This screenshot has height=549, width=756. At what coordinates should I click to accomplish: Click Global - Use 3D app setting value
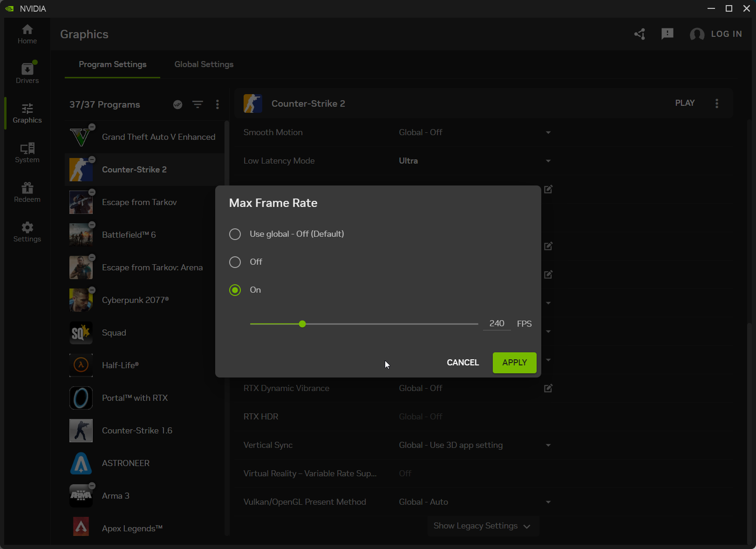pos(451,445)
